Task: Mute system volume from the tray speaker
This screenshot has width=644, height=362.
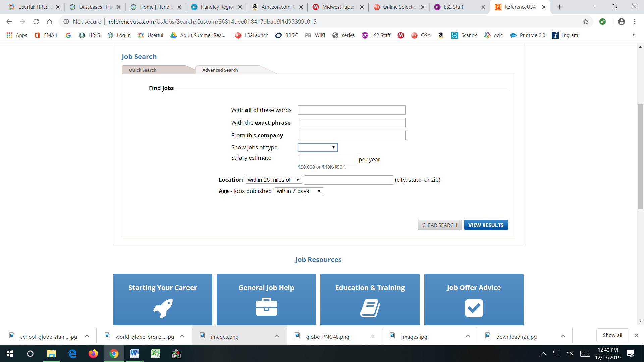Action: tap(570, 354)
